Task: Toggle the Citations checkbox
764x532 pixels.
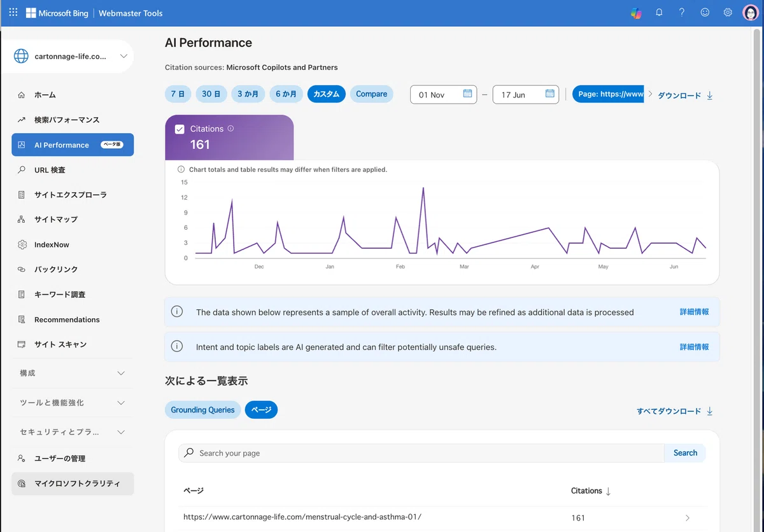Action: click(x=180, y=129)
